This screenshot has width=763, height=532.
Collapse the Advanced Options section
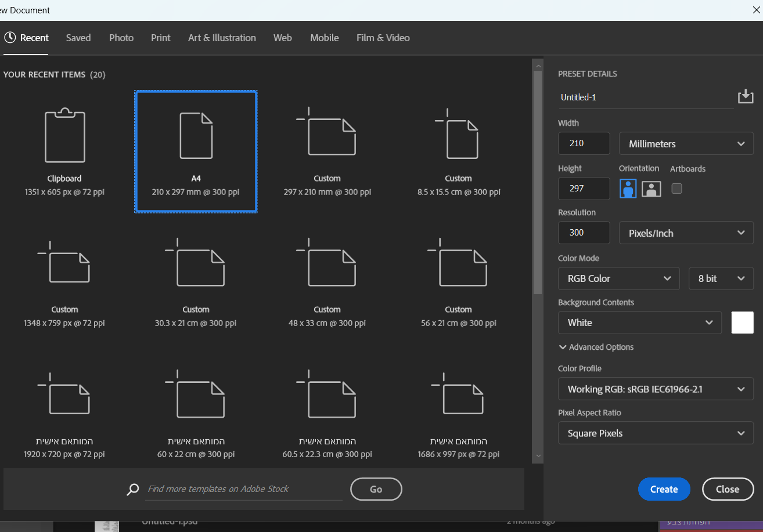pos(596,347)
